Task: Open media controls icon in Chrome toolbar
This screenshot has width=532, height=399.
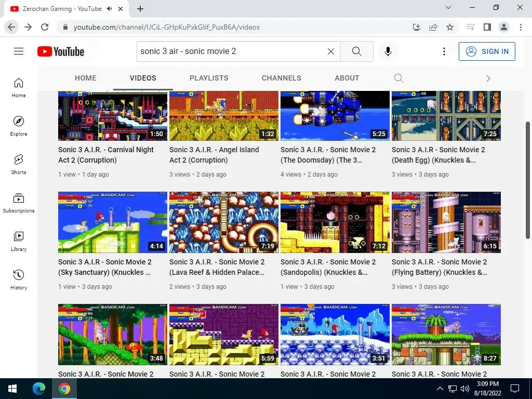Action: (x=470, y=27)
